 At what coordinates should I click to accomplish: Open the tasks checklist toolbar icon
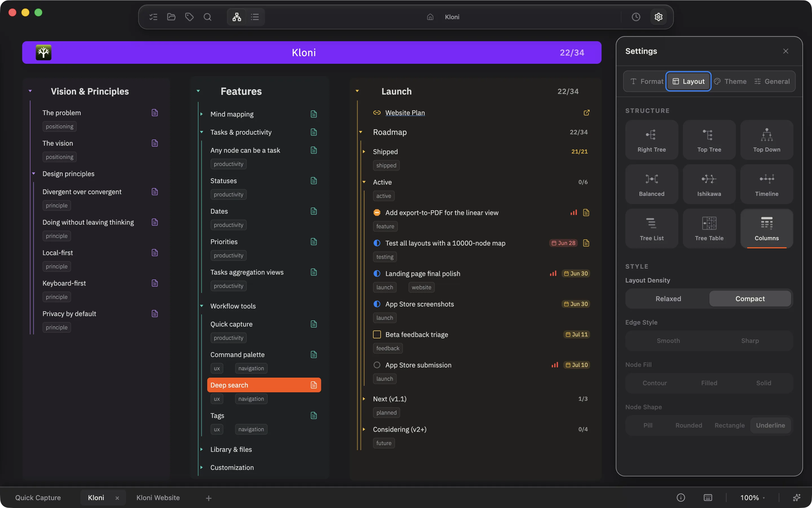153,17
